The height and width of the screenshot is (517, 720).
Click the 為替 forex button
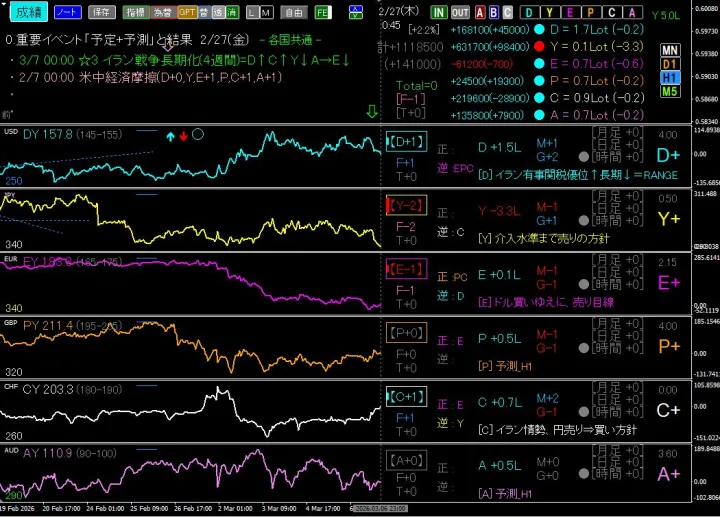coord(160,12)
